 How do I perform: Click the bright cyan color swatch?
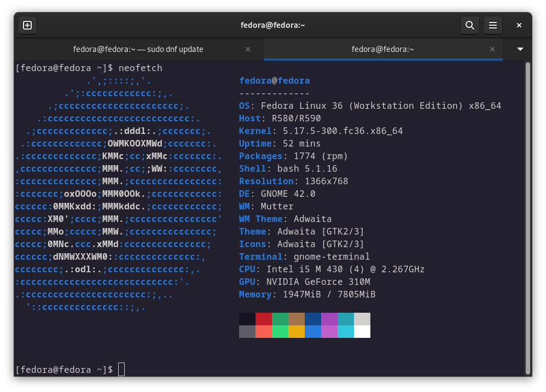345,331
